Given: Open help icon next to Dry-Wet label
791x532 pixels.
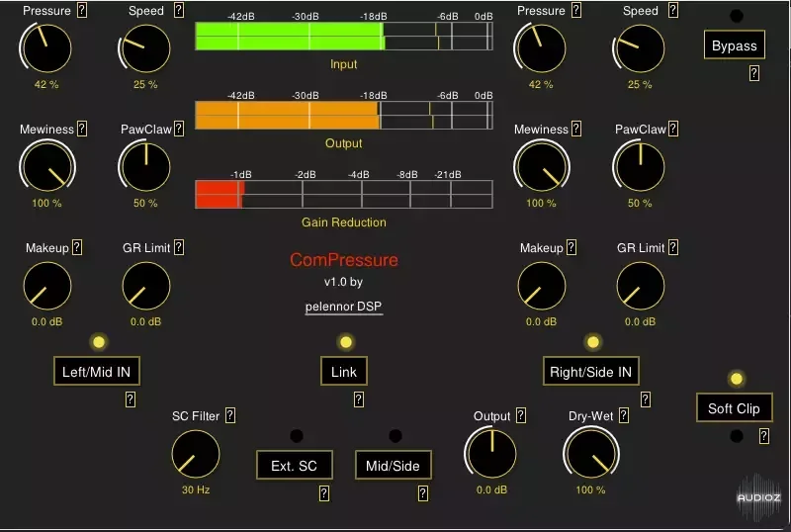Looking at the screenshot, I should [x=624, y=415].
